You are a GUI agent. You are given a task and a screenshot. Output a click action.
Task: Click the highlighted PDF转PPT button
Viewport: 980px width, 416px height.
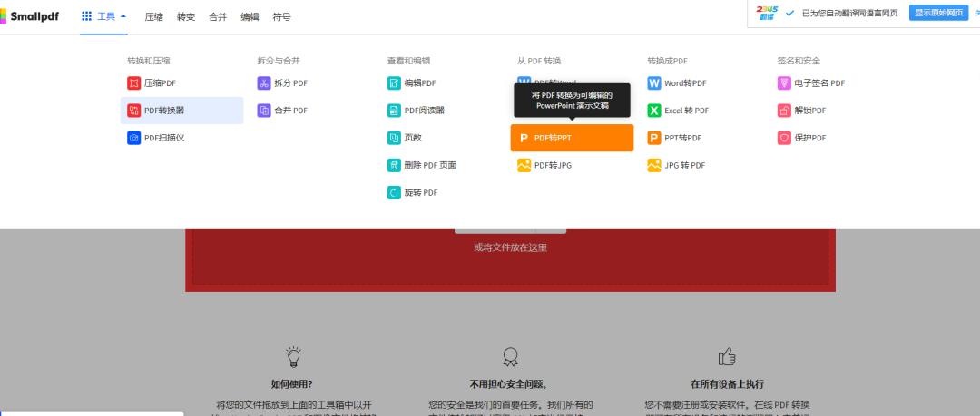[572, 138]
